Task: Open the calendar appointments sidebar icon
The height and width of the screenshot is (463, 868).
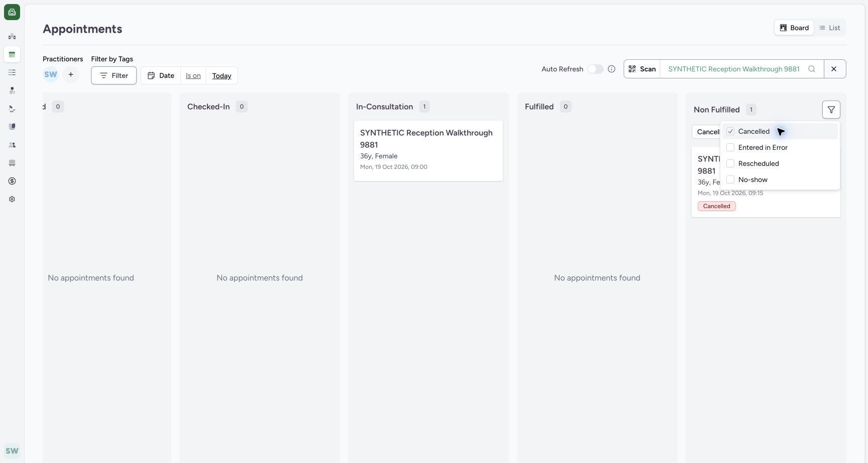Action: (12, 54)
